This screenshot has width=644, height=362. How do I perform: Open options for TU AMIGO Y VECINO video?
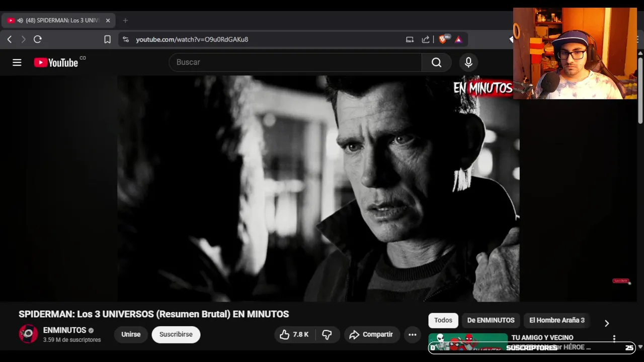(x=614, y=339)
